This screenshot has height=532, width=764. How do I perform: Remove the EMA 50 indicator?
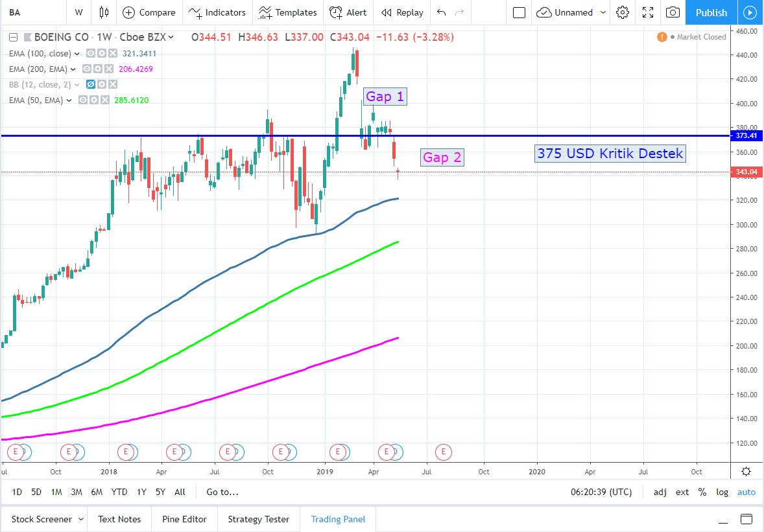pyautogui.click(x=105, y=100)
